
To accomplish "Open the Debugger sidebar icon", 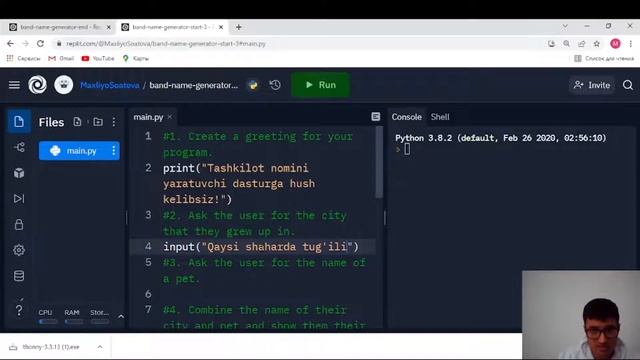I will [19, 199].
